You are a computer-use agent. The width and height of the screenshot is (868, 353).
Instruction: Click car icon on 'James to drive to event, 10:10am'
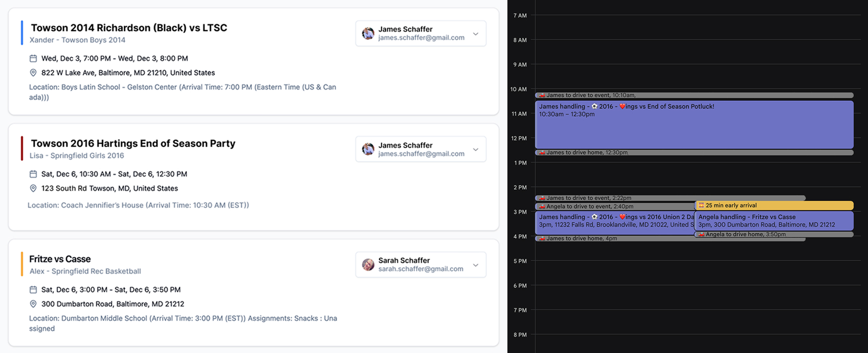coord(542,95)
